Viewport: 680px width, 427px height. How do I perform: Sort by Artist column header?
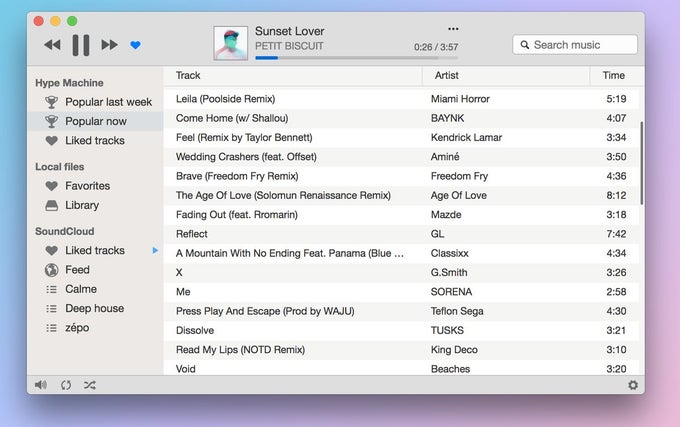506,75
